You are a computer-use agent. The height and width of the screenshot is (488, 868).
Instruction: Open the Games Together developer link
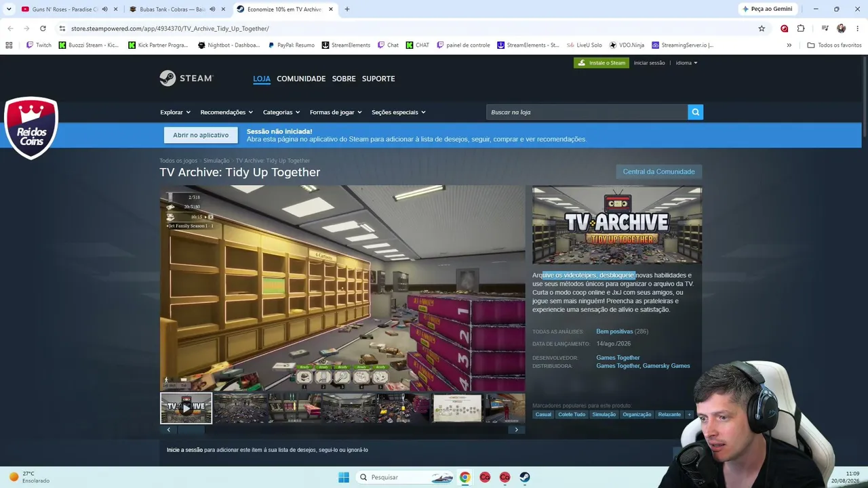(618, 357)
